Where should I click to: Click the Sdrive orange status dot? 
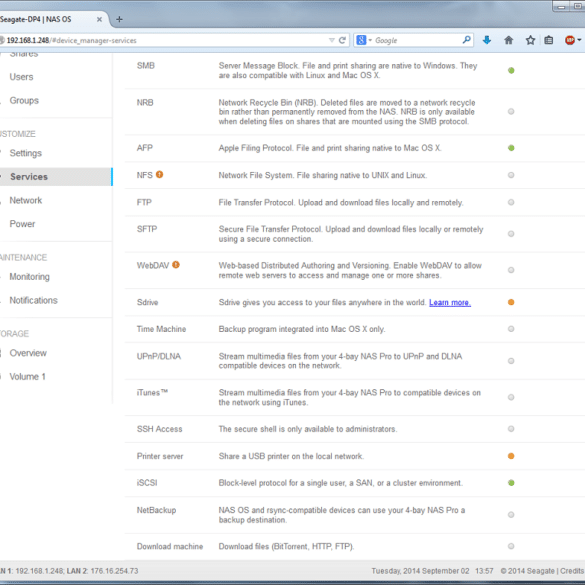[511, 302]
